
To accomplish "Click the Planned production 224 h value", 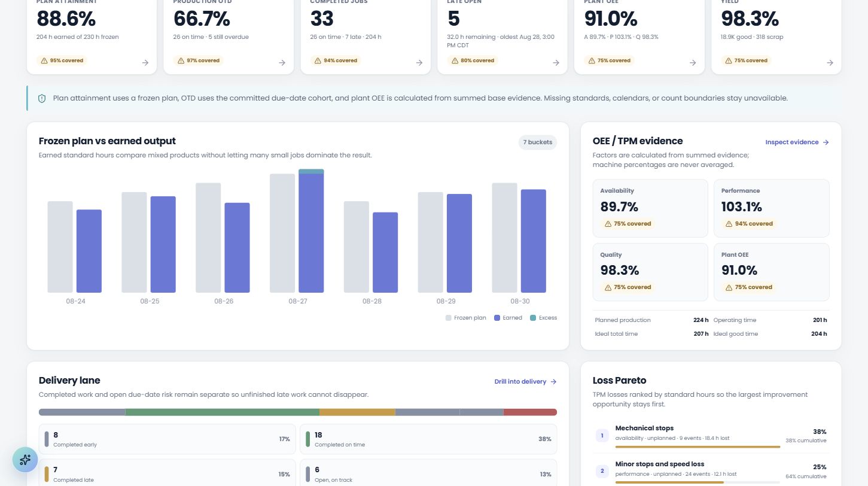I will pyautogui.click(x=701, y=320).
